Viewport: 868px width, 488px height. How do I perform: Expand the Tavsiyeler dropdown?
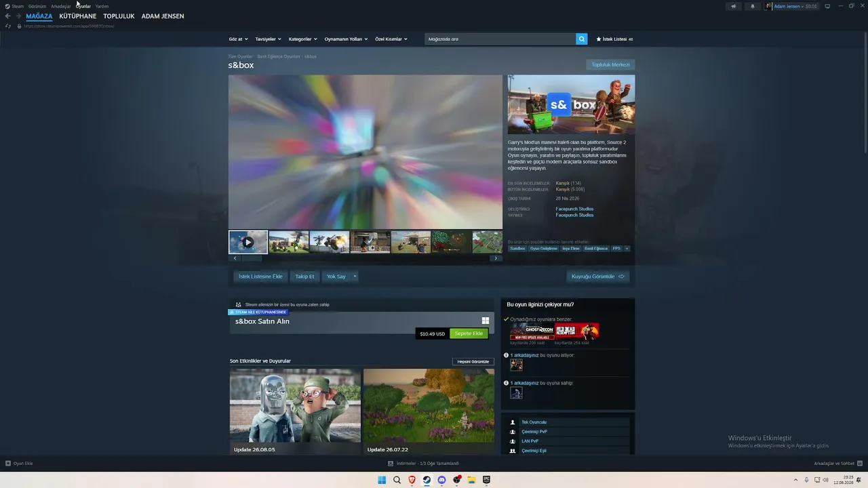click(x=268, y=39)
